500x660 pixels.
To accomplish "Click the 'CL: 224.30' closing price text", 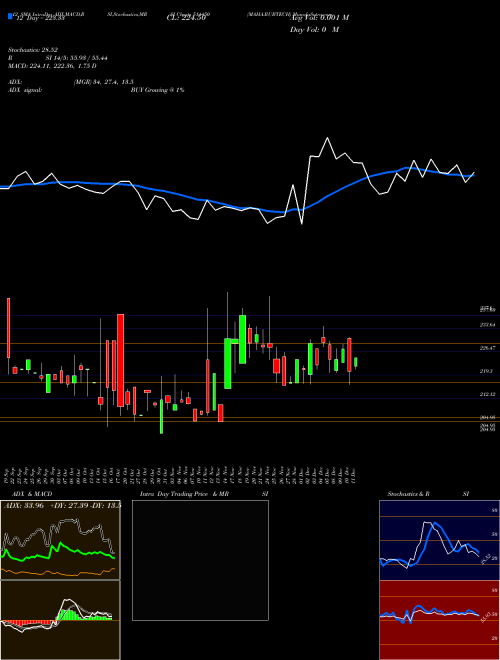I will click(x=186, y=18).
